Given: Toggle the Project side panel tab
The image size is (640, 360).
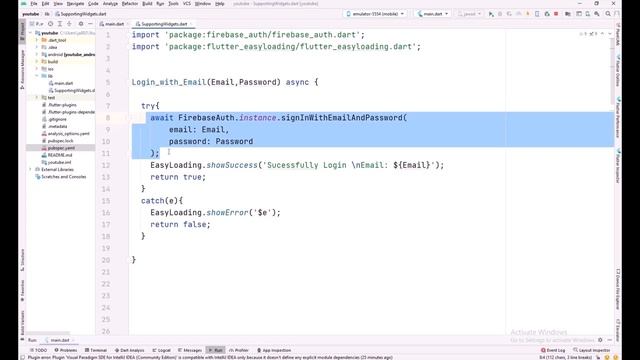Looking at the screenshot, I should coord(22,32).
